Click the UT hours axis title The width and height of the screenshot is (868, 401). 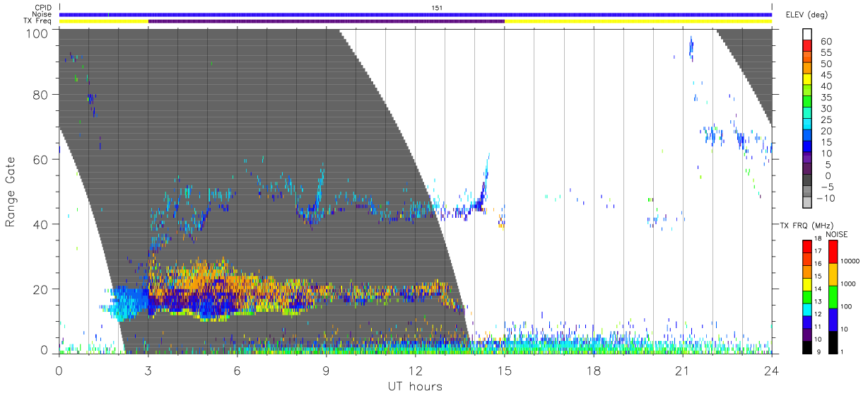pos(415,387)
